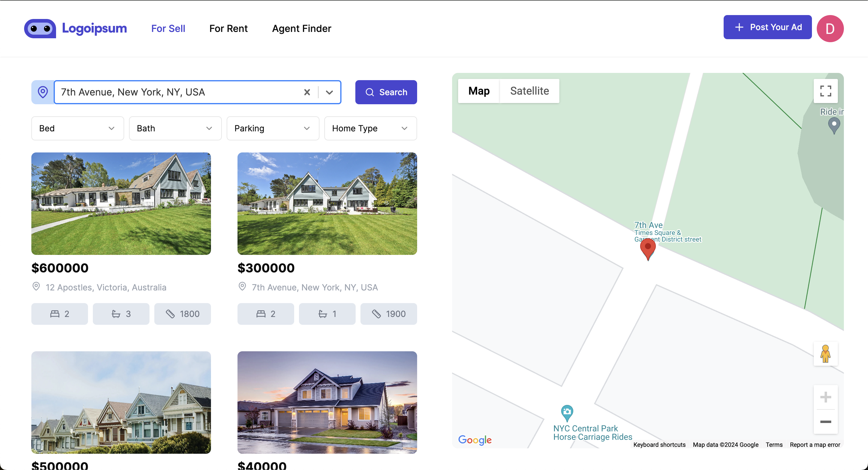Switch the map to Satellite view

pos(529,91)
